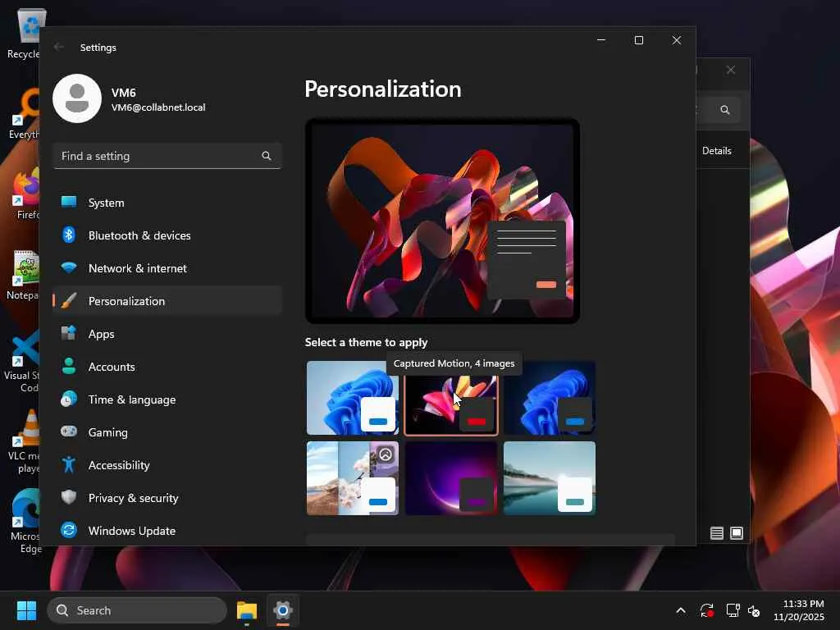The image size is (840, 630).
Task: Select Personalization in the sidebar
Action: click(167, 300)
